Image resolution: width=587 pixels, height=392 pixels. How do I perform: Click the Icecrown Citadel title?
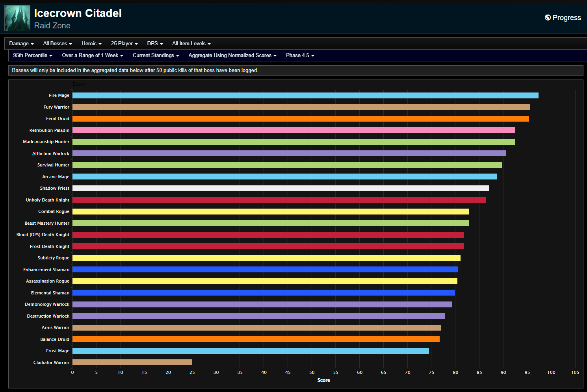pyautogui.click(x=78, y=13)
